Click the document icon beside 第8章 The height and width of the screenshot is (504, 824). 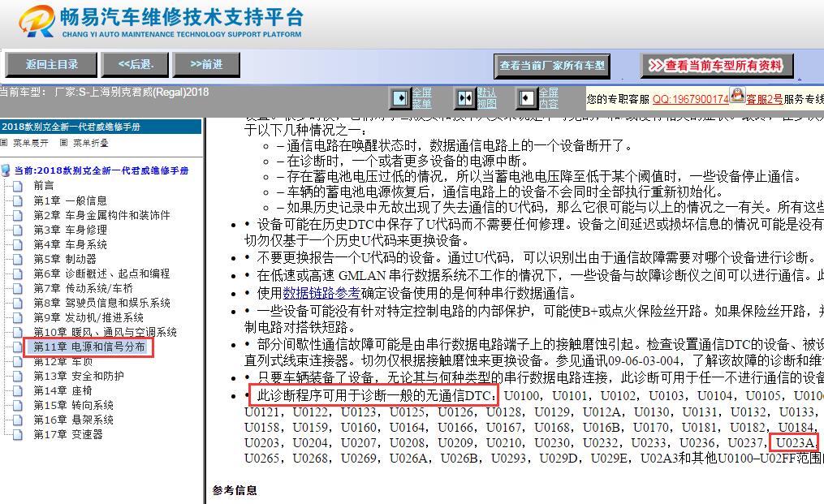pos(18,304)
